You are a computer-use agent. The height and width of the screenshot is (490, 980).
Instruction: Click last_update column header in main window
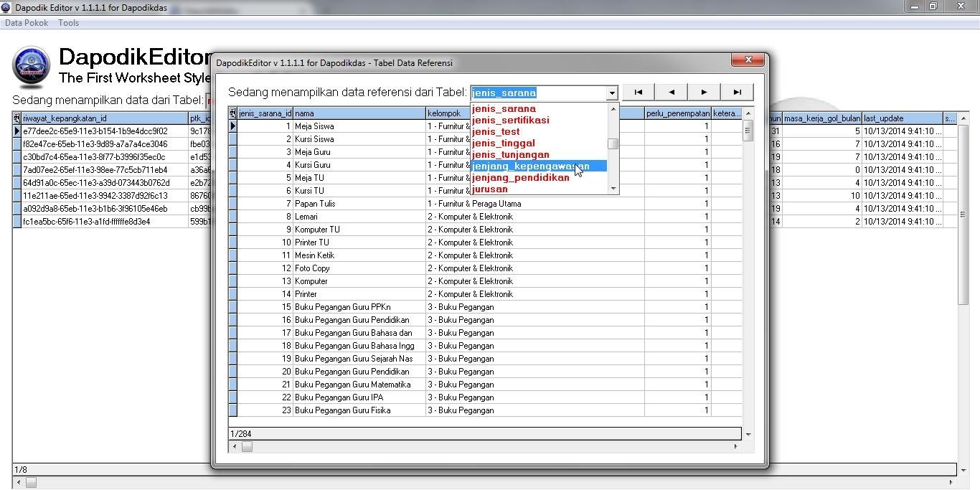(902, 118)
